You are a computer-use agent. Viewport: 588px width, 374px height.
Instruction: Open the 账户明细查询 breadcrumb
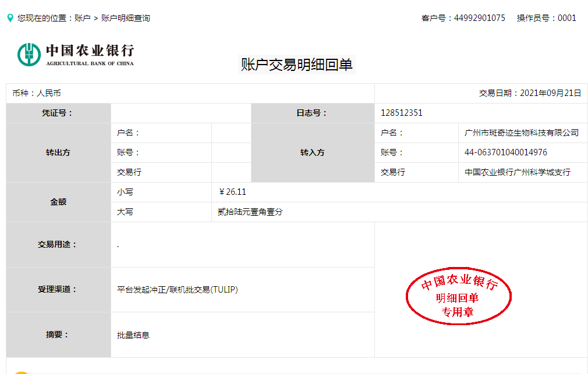pyautogui.click(x=125, y=18)
